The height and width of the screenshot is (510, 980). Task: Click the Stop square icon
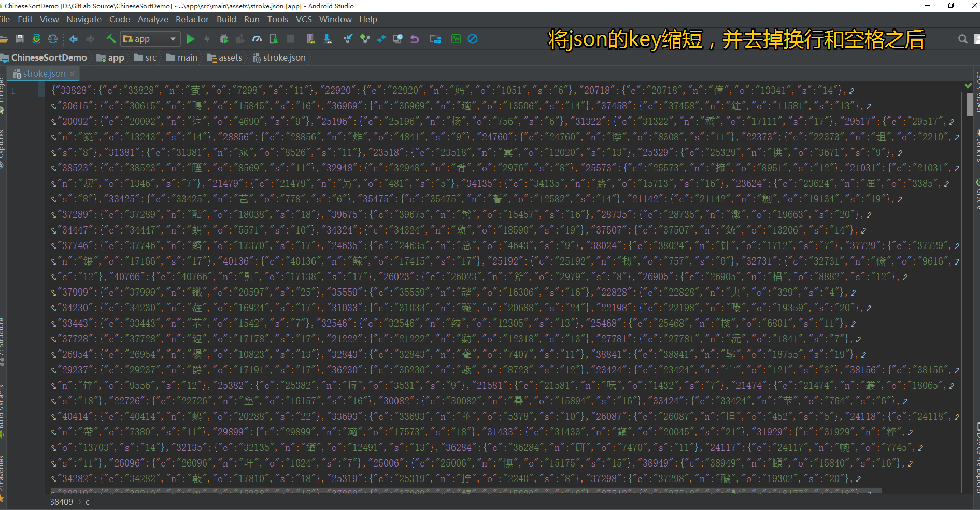pos(290,39)
